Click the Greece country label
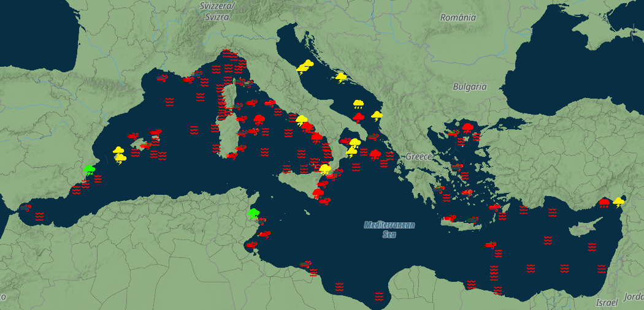 coord(419,157)
